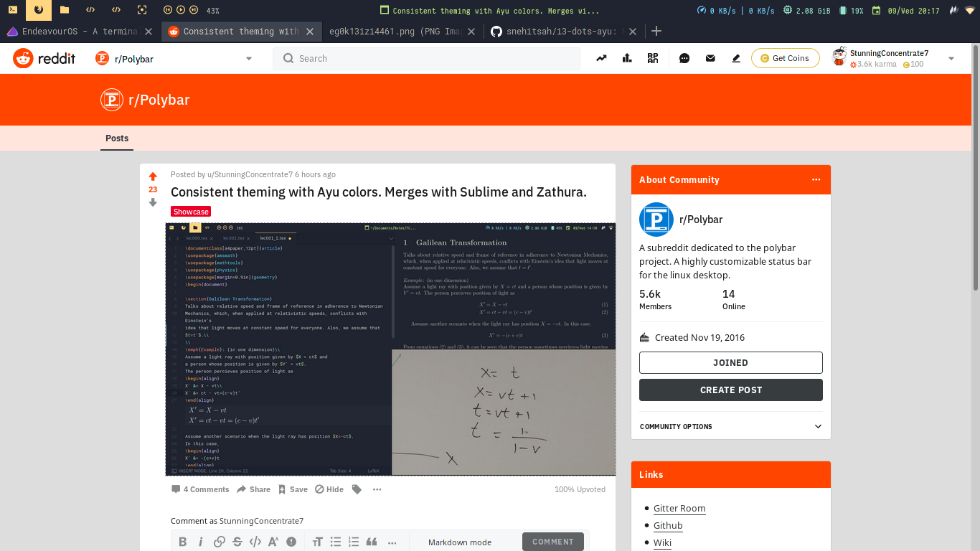
Task: Click the wifi icon in polybar
Action: click(970, 10)
